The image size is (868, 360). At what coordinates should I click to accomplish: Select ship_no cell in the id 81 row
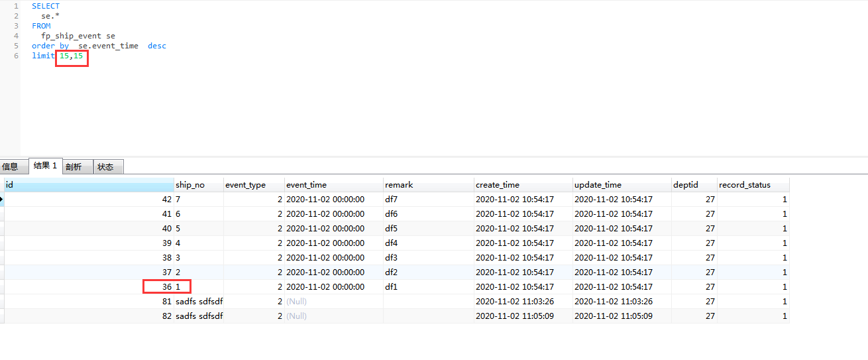(x=199, y=302)
